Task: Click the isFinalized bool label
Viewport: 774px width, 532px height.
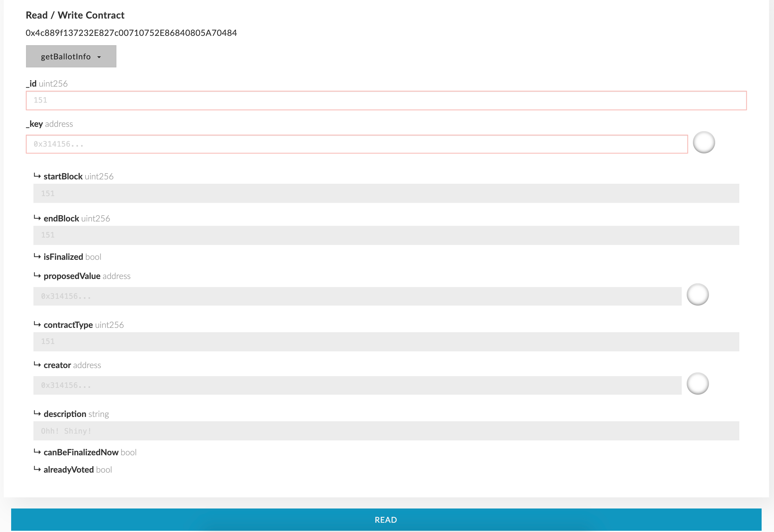Action: point(72,257)
